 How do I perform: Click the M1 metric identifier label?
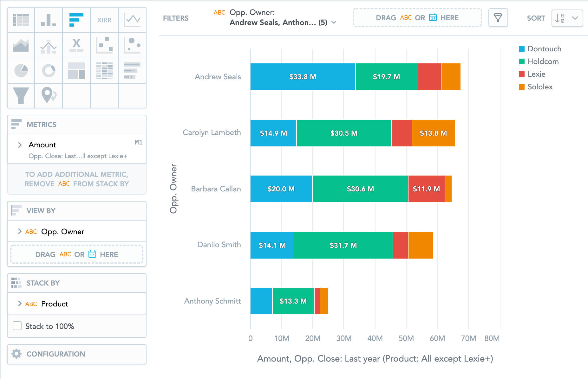pyautogui.click(x=139, y=142)
